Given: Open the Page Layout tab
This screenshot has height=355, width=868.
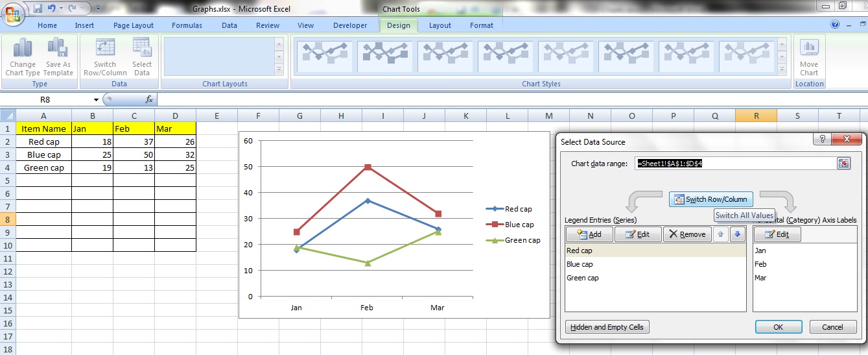Looking at the screenshot, I should (134, 25).
